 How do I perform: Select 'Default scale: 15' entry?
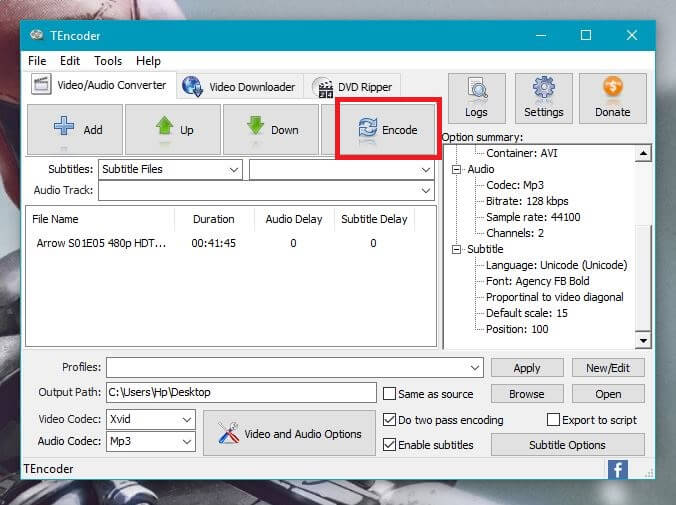(527, 313)
